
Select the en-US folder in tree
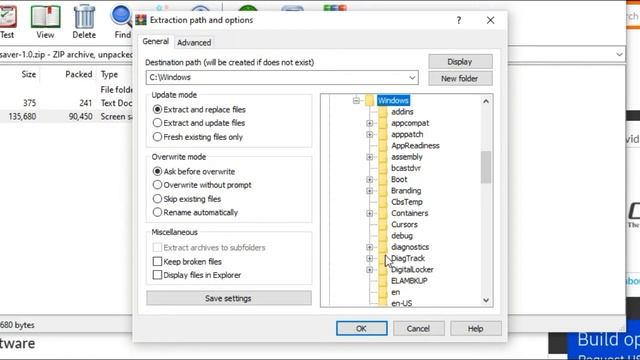401,303
